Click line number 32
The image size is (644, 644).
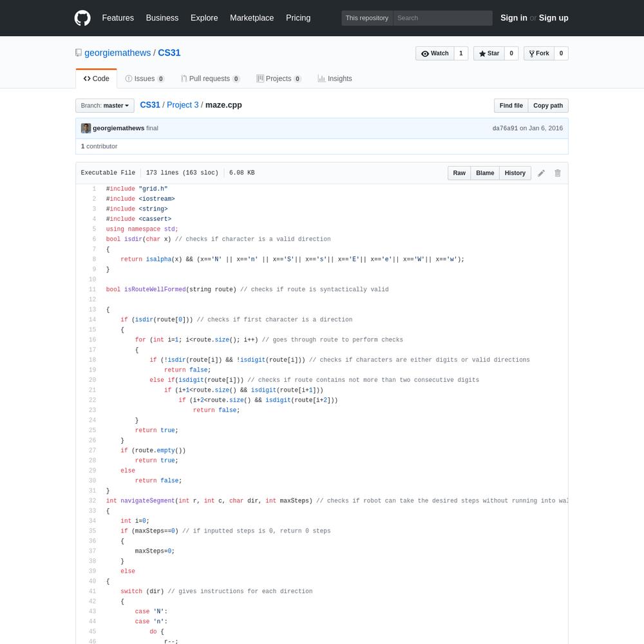click(x=92, y=501)
